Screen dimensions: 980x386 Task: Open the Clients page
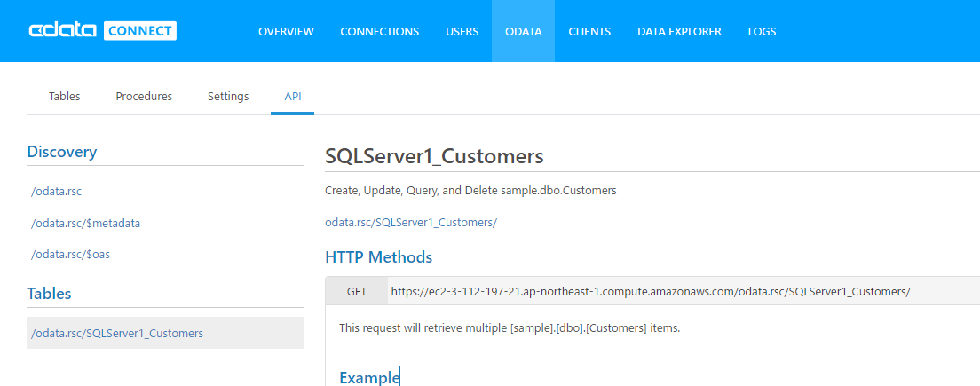pyautogui.click(x=589, y=31)
